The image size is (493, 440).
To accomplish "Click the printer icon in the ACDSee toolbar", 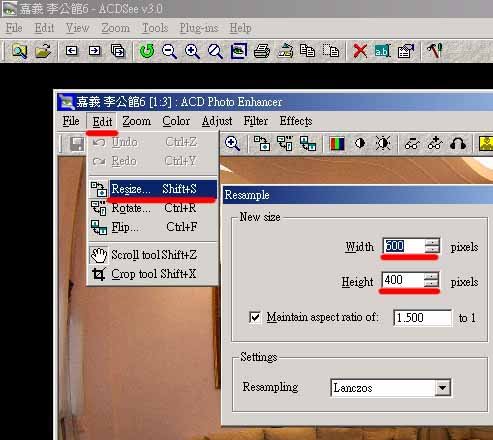I will pyautogui.click(x=262, y=51).
